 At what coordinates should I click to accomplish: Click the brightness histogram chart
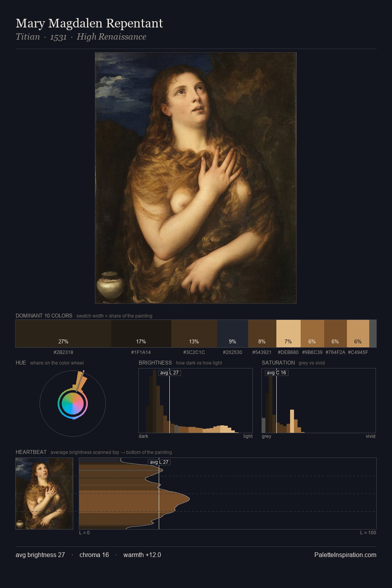196,401
